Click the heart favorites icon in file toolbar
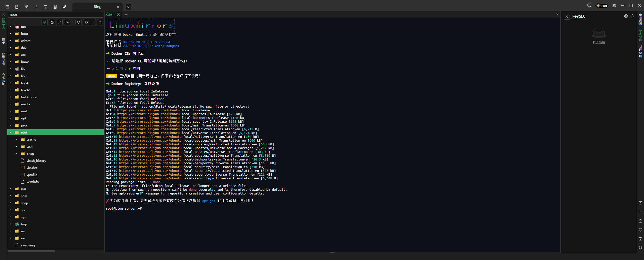The width and height of the screenshot is (644, 260). (x=86, y=22)
